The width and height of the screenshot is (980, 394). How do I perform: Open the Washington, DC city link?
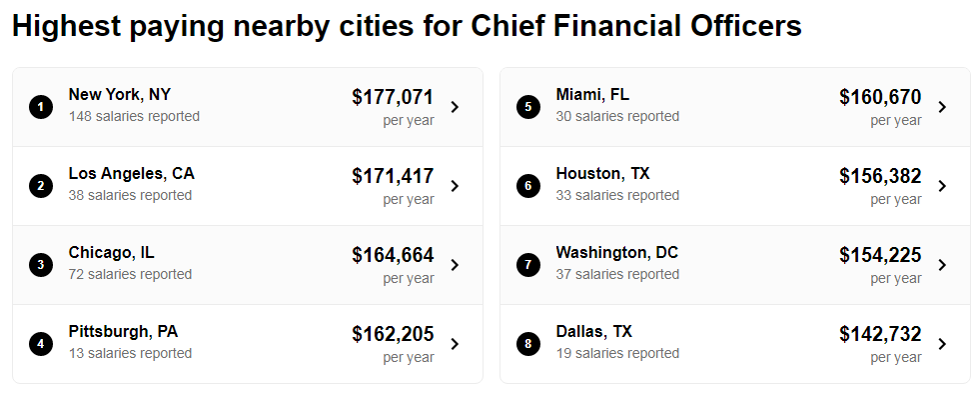pyautogui.click(x=617, y=253)
